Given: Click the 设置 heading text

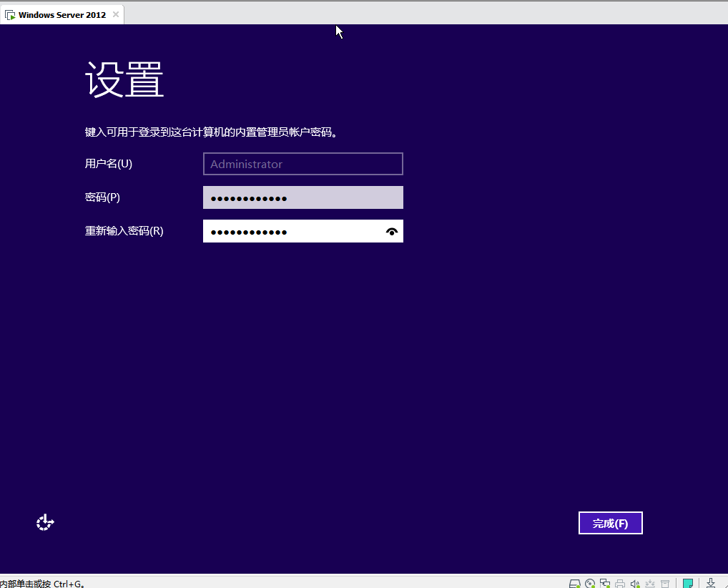Looking at the screenshot, I should click(125, 79).
